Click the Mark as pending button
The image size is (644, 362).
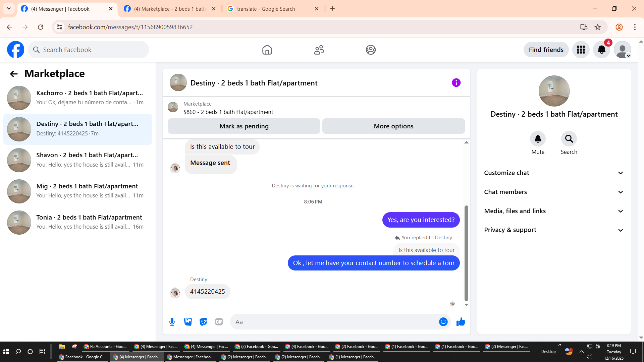244,126
